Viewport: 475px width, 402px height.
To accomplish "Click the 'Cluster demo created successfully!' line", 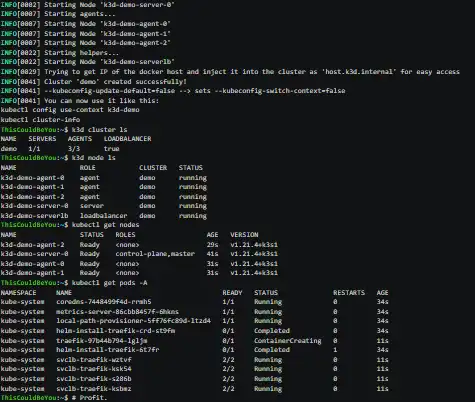I will coord(94,82).
